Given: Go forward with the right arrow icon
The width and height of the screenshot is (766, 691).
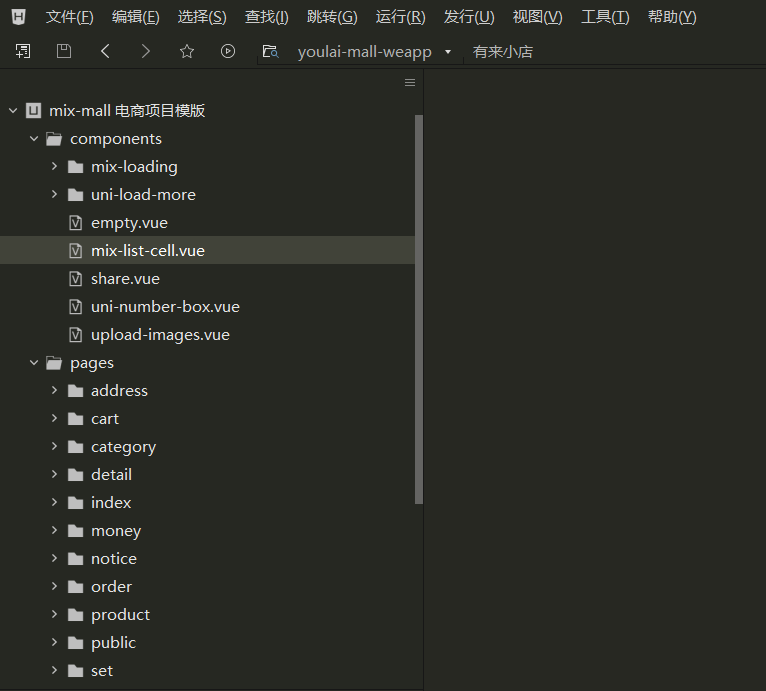Looking at the screenshot, I should pyautogui.click(x=146, y=51).
